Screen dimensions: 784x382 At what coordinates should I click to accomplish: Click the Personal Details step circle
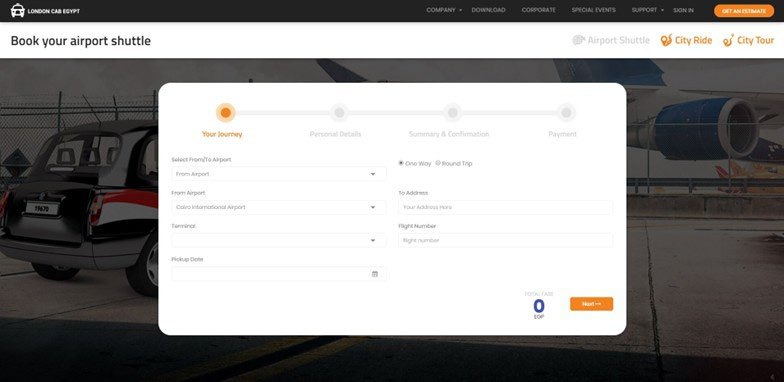pos(339,112)
